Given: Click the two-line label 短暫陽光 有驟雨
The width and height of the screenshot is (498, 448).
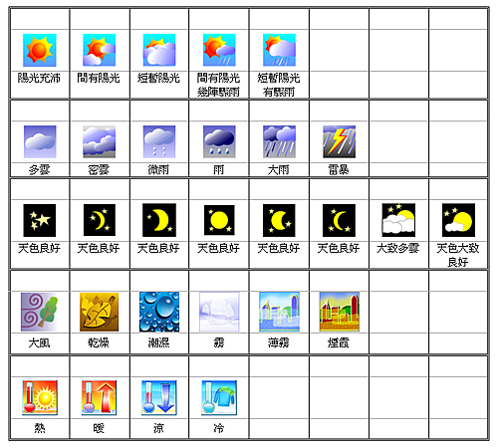Looking at the screenshot, I should [x=279, y=85].
